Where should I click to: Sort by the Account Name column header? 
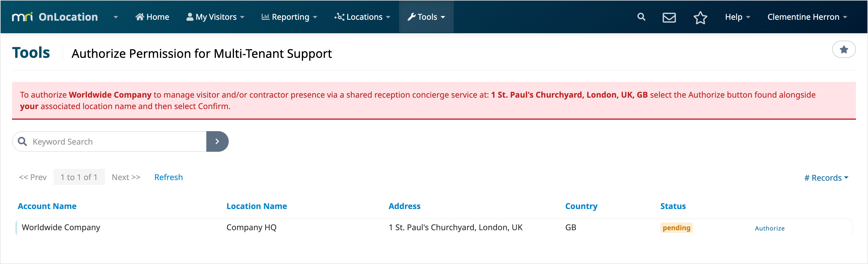(x=47, y=206)
